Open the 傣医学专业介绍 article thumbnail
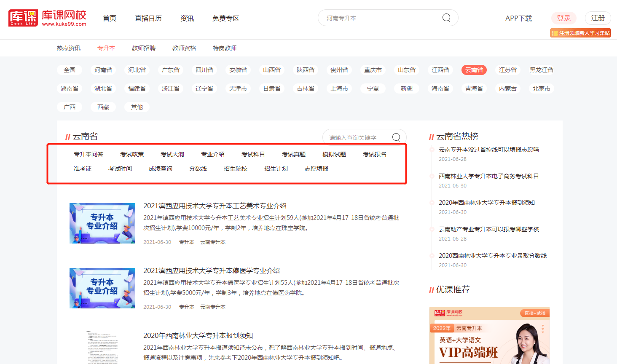Screen dimensions: 617x364 (102, 288)
